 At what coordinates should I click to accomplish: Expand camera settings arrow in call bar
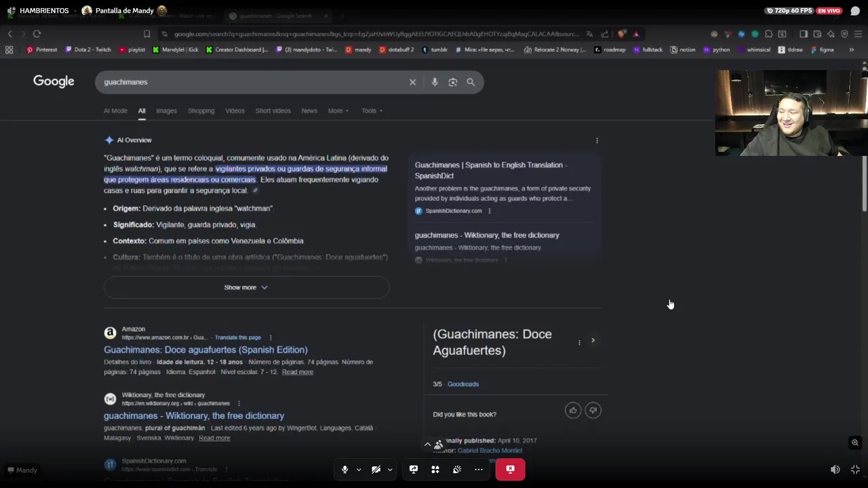390,469
